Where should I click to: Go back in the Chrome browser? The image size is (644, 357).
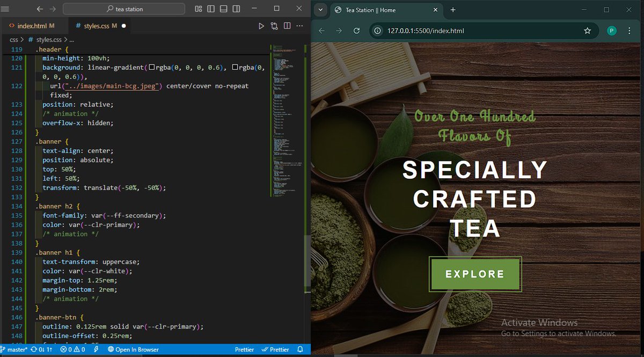322,31
